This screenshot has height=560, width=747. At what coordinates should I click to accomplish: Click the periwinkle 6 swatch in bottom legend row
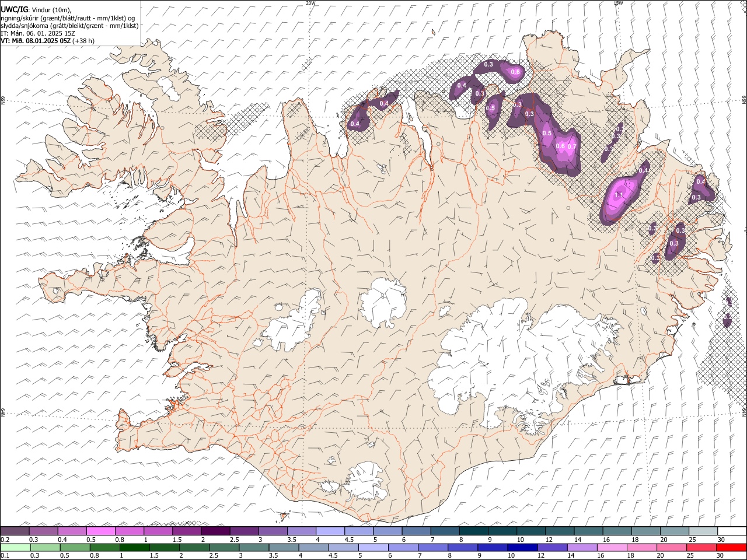pos(403,547)
